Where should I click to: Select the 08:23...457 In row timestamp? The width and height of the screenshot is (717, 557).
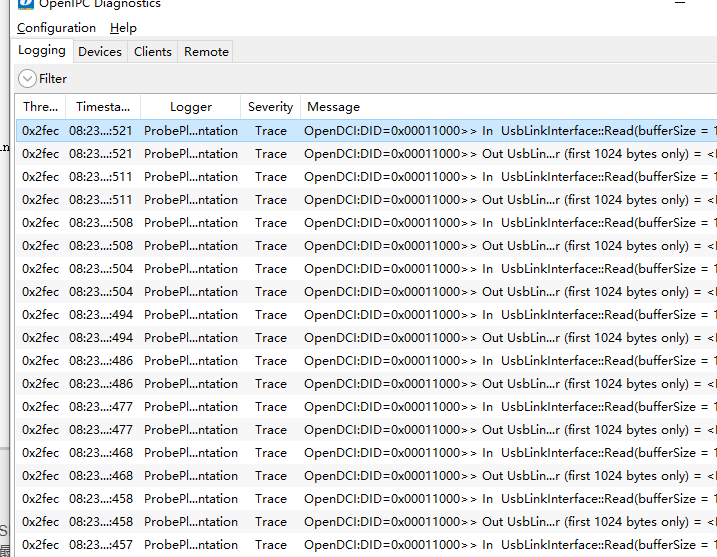coord(101,545)
